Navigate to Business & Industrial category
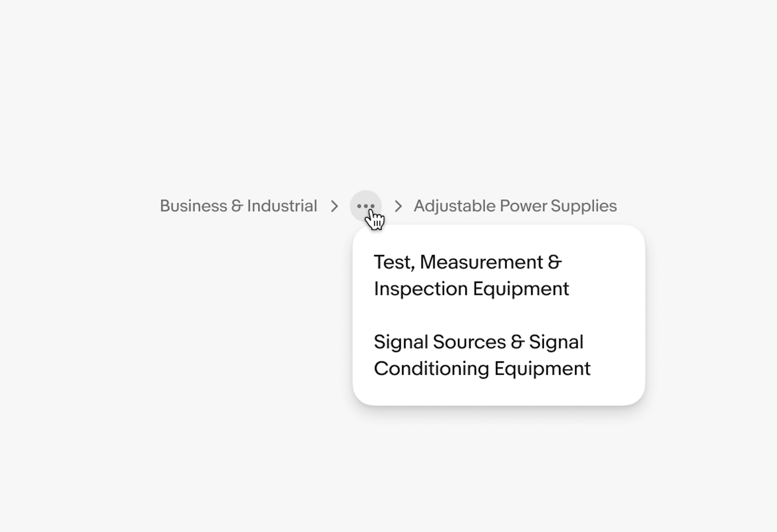Image resolution: width=777 pixels, height=532 pixels. coord(238,206)
